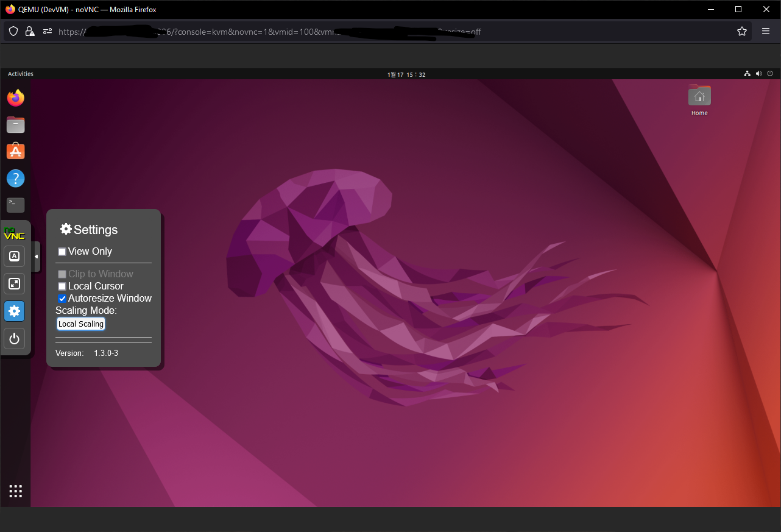Open Firefox from the Ubuntu dock

[15, 98]
